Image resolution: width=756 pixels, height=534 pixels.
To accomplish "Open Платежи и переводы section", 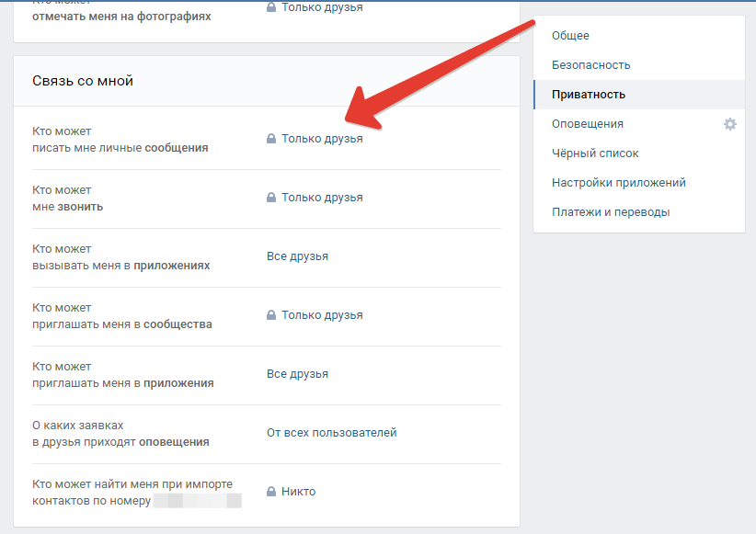I will pos(639,212).
